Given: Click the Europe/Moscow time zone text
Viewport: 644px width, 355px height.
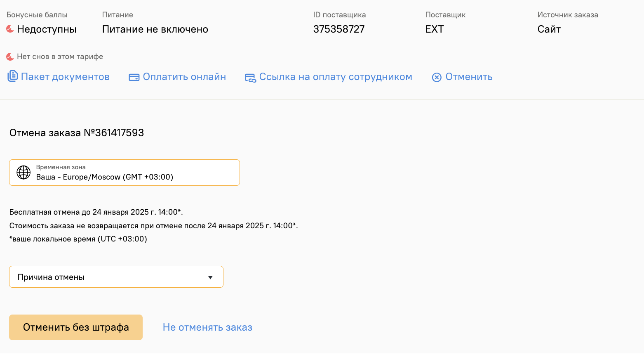Looking at the screenshot, I should click(105, 177).
